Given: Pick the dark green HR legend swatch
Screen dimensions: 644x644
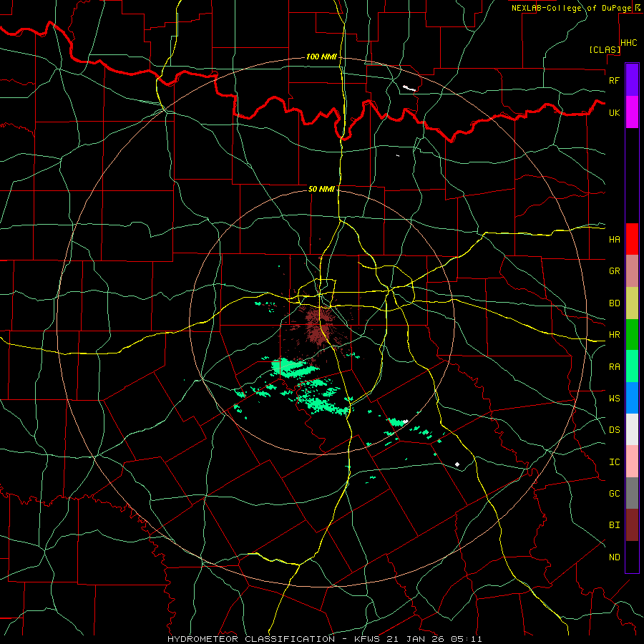Looking at the screenshot, I should click(x=632, y=335).
